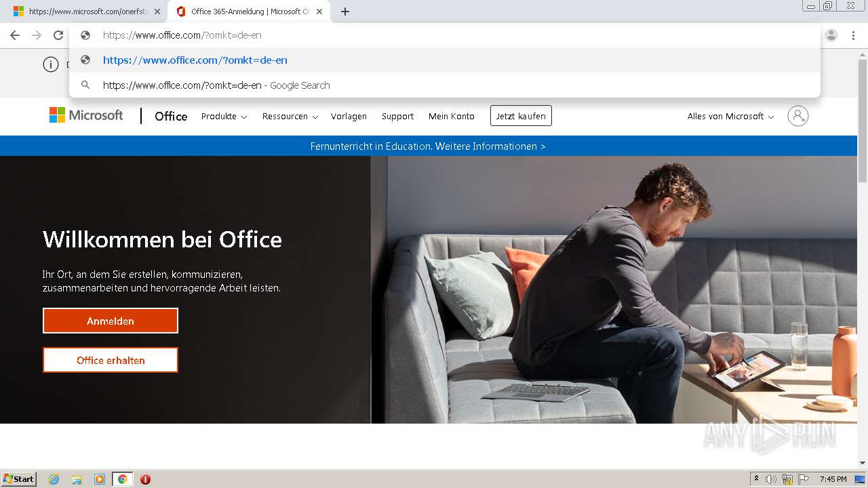Go back with the browser Back arrow
This screenshot has height=488, width=868.
point(15,35)
